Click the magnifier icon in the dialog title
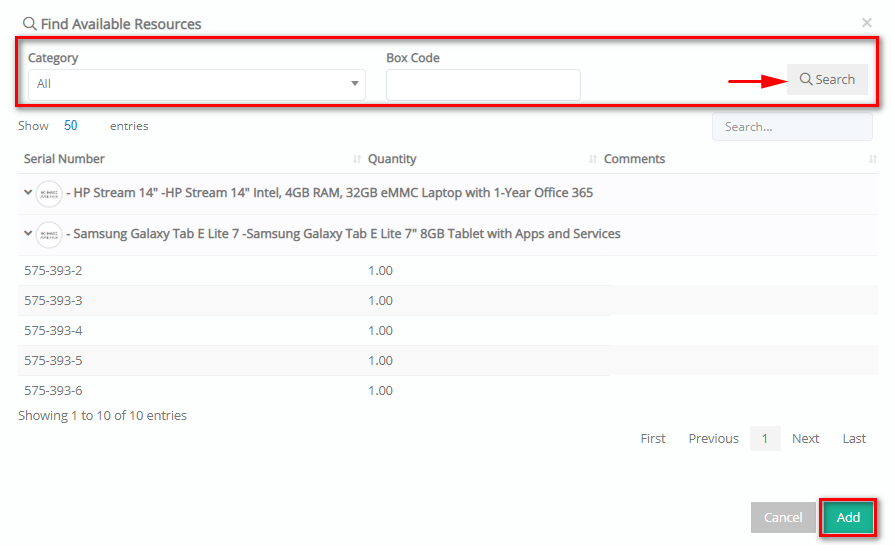Screen dimensions: 895x545 point(29,24)
